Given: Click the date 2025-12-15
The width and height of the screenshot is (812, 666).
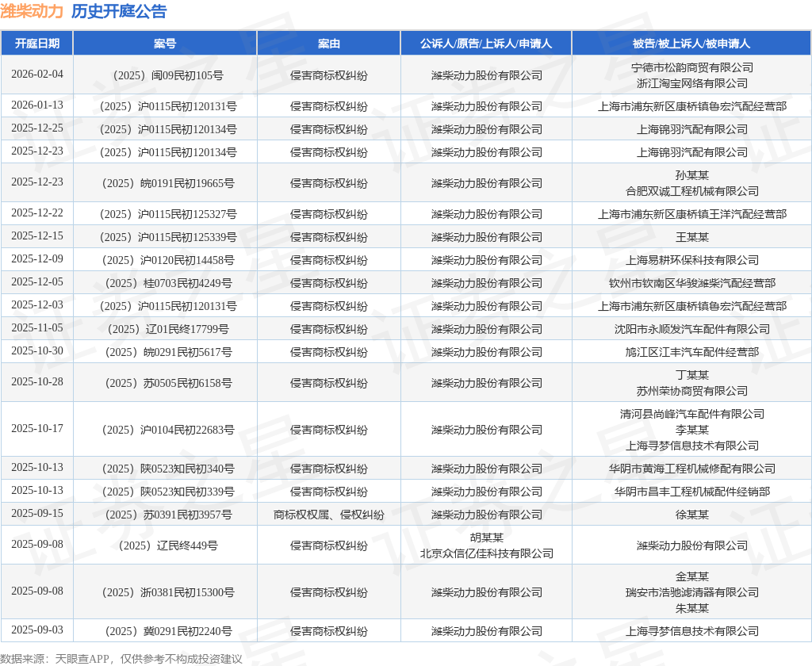Looking at the screenshot, I should tap(37, 235).
